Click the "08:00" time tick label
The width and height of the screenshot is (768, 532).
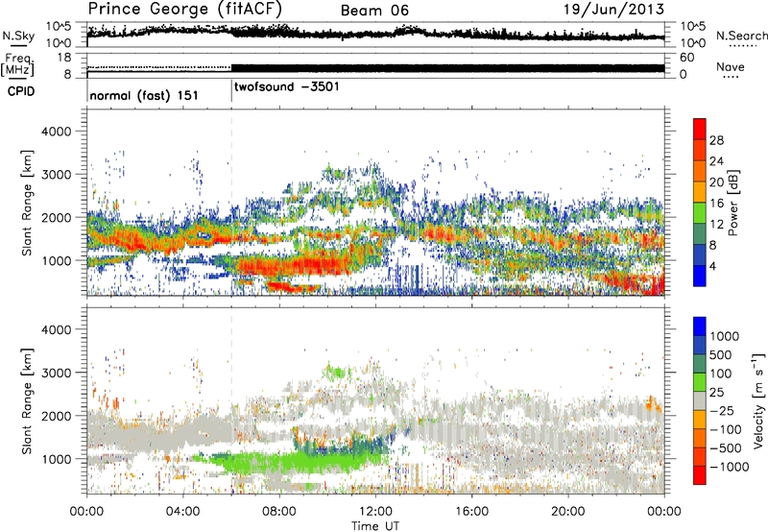(x=279, y=511)
